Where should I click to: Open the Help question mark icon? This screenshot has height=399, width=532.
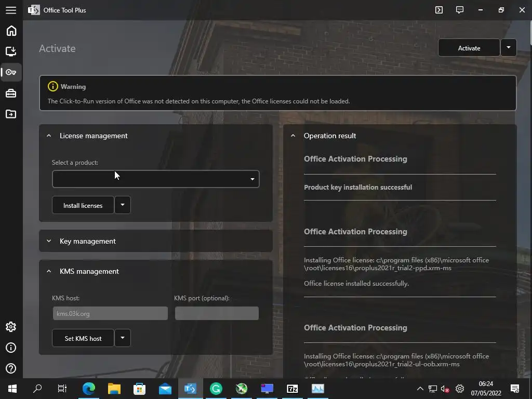pos(11,368)
